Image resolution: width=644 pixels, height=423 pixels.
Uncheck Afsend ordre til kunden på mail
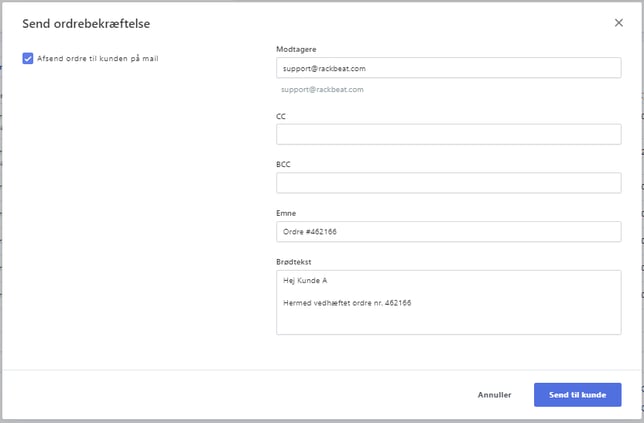[x=28, y=58]
